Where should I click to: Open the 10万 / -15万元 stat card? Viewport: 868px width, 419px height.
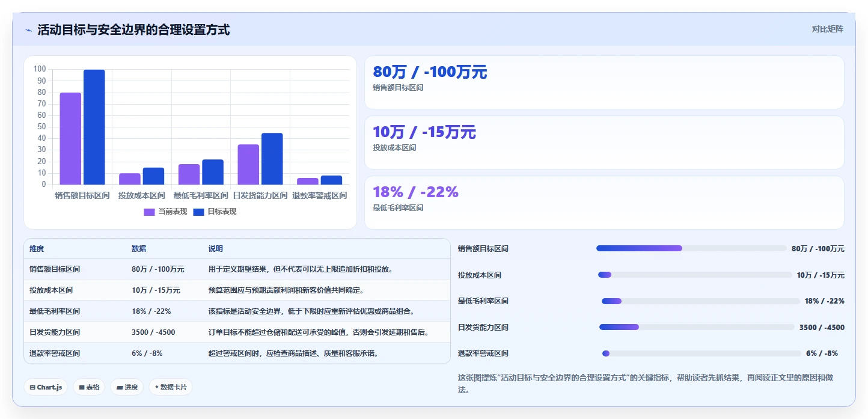pyautogui.click(x=604, y=142)
